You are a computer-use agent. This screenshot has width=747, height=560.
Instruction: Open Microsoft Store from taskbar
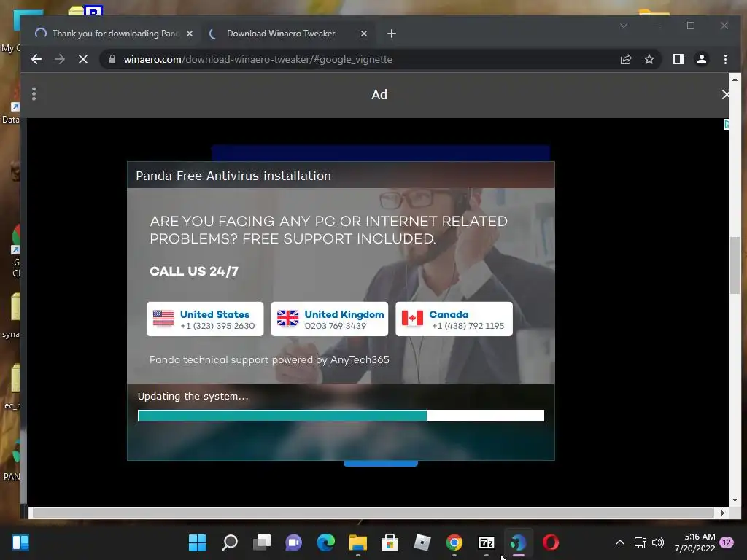pos(390,542)
